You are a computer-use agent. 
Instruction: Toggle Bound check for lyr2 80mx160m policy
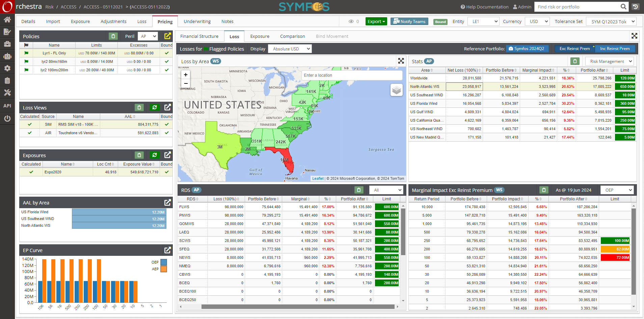coord(166,62)
